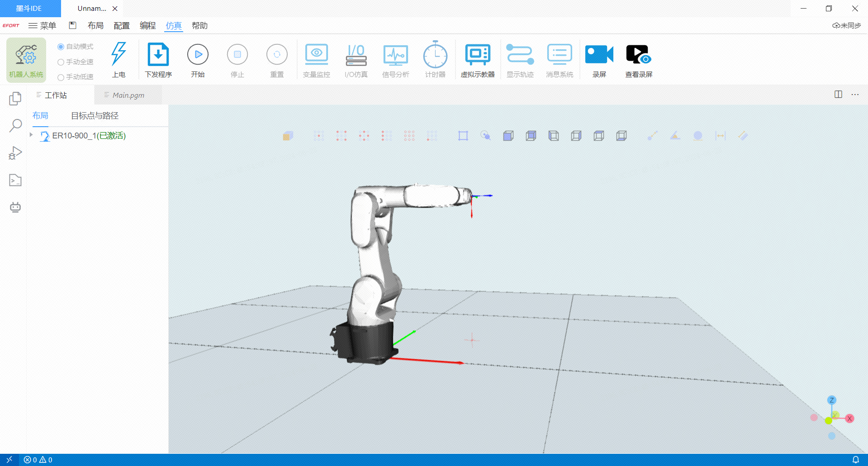Open the search icon in left sidebar
This screenshot has height=466, width=868.
point(15,125)
